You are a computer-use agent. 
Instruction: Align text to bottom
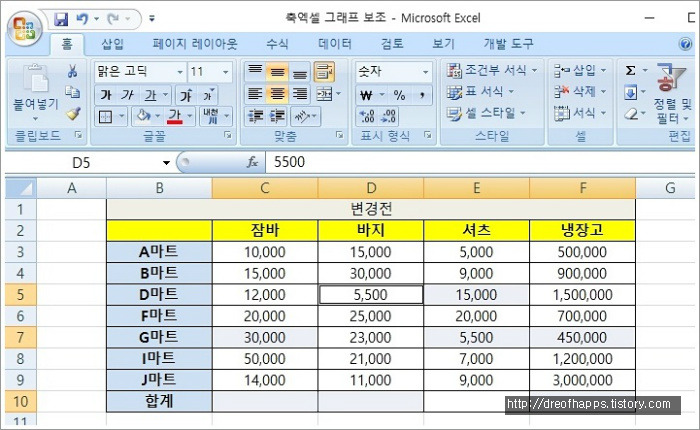pos(300,72)
